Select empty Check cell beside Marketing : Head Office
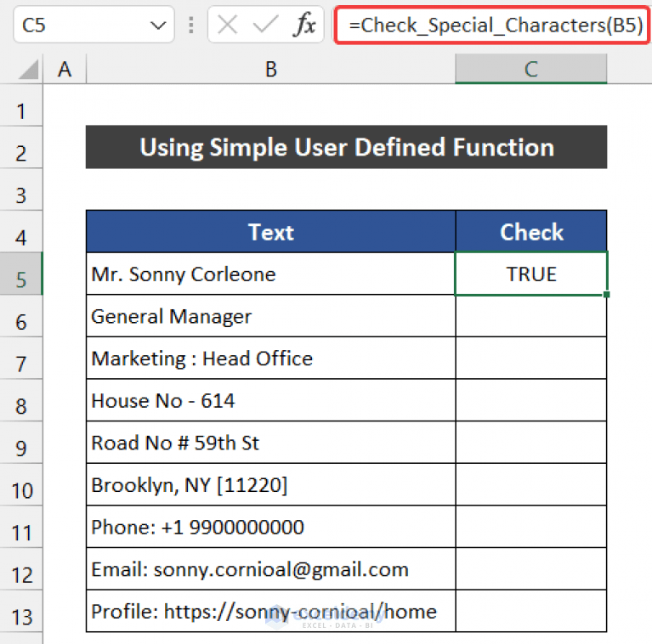The width and height of the screenshot is (652, 644). pos(531,358)
